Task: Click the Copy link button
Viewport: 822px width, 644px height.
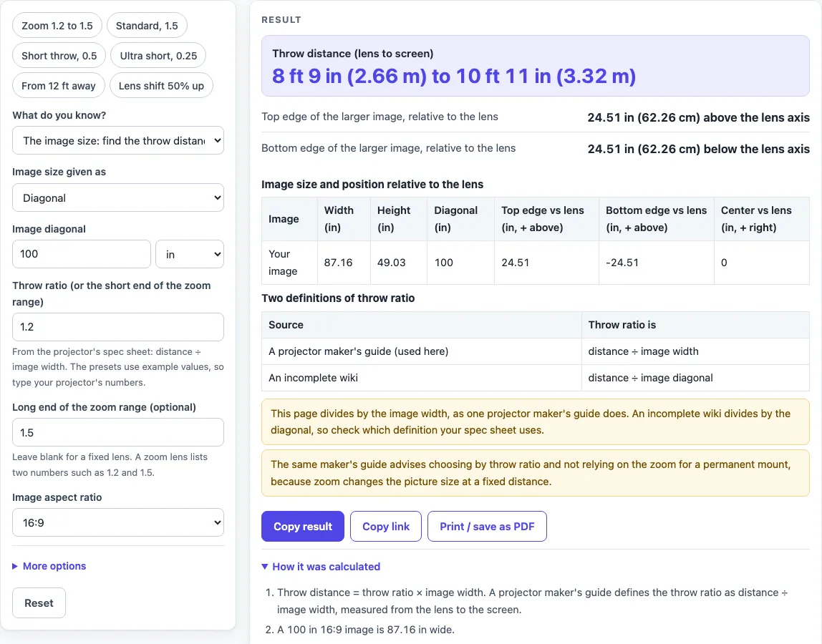Action: [x=386, y=526]
